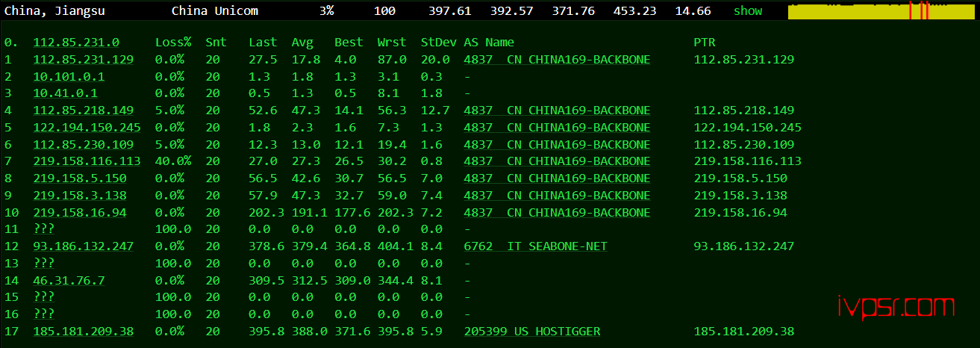The width and height of the screenshot is (980, 348).
Task: Open IP link 219.158.116.113 at hop 7
Action: pos(87,161)
